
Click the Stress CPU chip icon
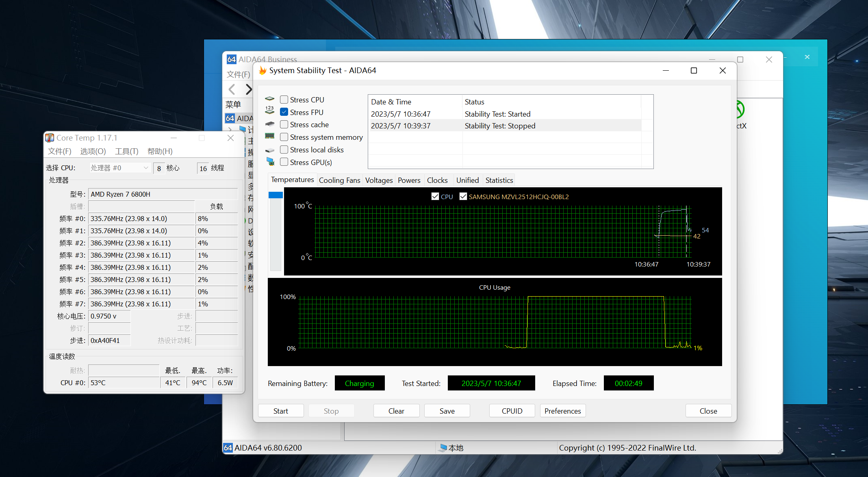pyautogui.click(x=269, y=99)
